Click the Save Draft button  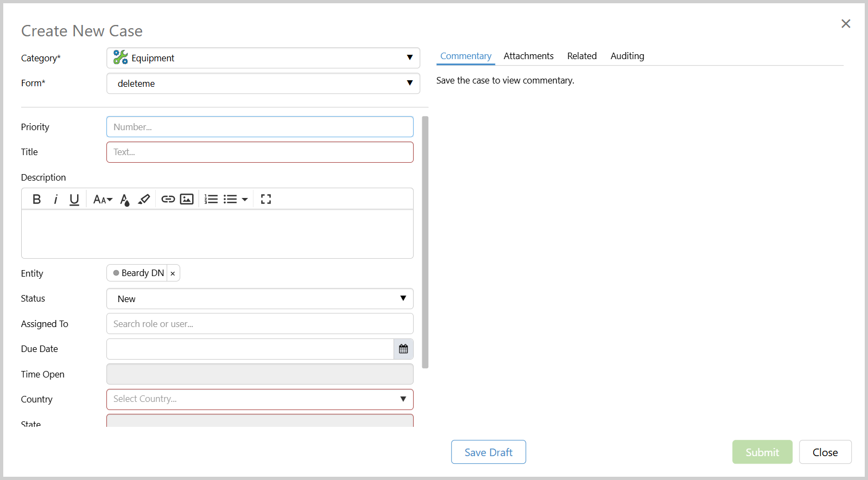pos(488,452)
